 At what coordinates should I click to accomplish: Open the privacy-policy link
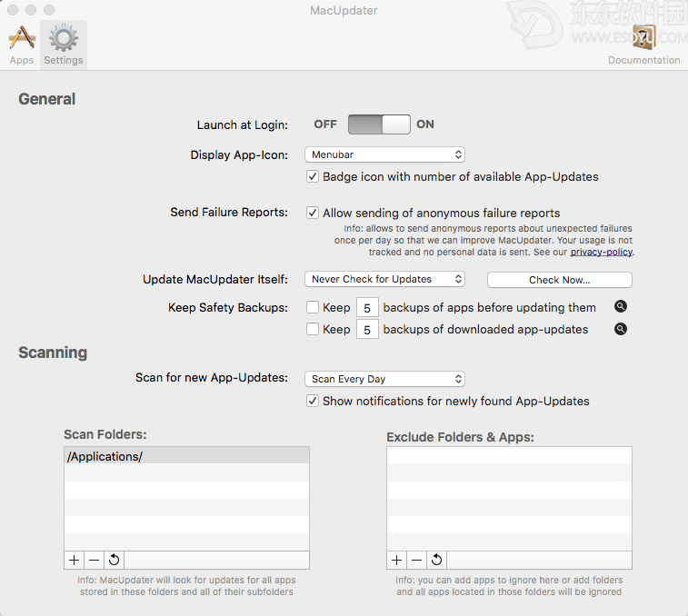(x=601, y=252)
